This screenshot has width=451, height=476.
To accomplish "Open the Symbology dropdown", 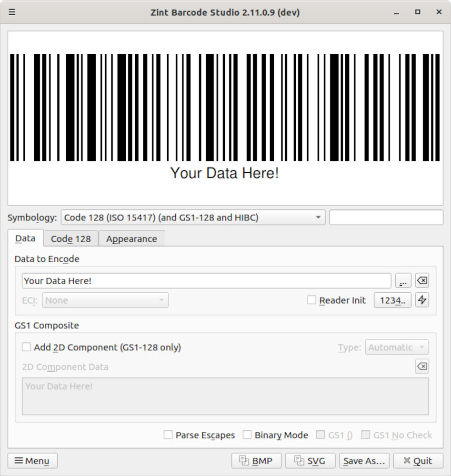I will coord(192,217).
